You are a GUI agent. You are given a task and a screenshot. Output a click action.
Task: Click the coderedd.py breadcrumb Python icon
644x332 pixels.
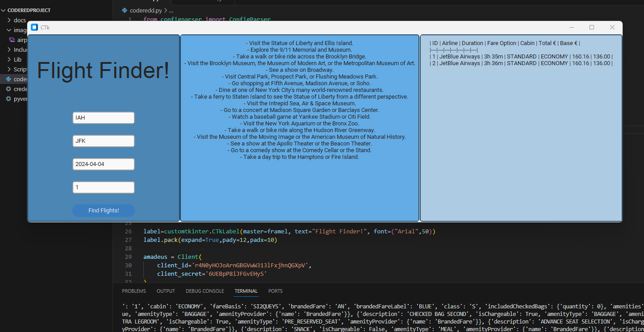[x=125, y=10]
